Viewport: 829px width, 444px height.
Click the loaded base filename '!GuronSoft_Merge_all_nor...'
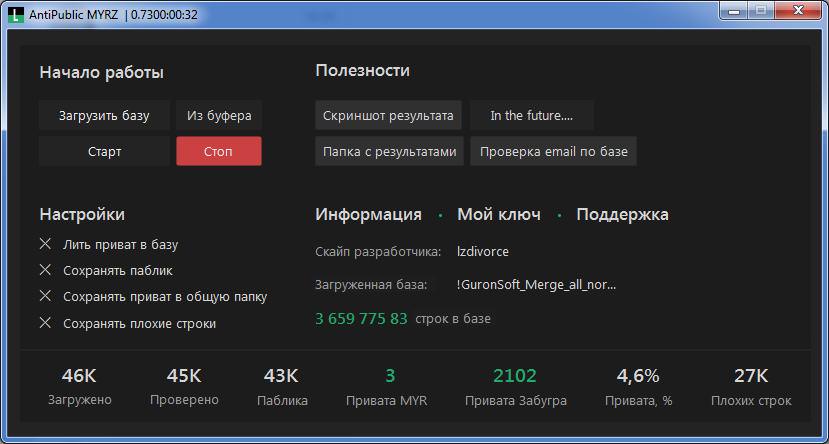[536, 285]
